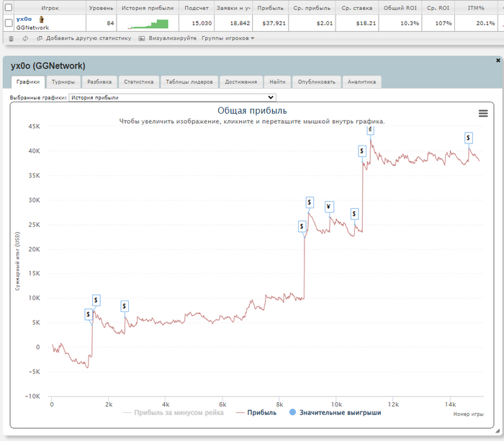The width and height of the screenshot is (504, 441).
Task: Switch to the Турниры tab
Action: pyautogui.click(x=62, y=81)
